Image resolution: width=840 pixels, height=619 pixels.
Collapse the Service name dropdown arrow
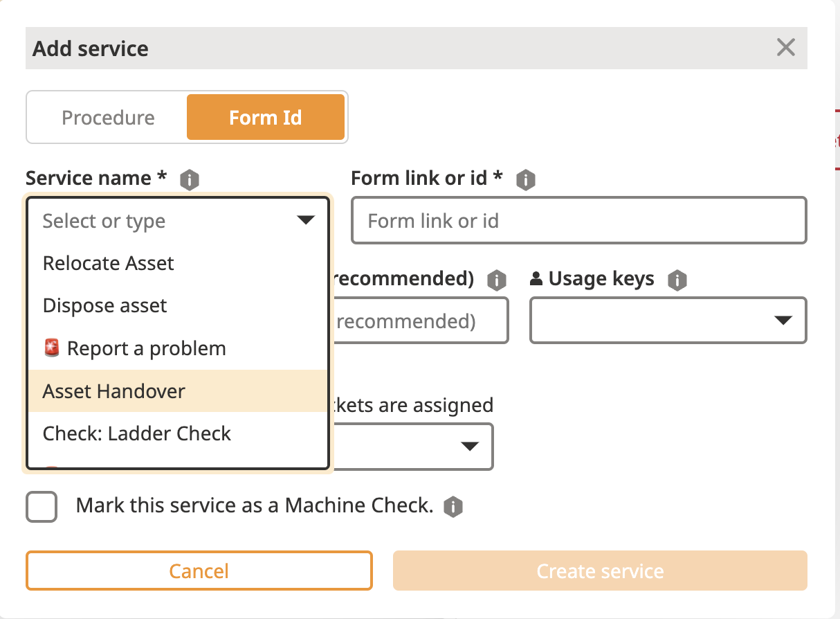(305, 221)
